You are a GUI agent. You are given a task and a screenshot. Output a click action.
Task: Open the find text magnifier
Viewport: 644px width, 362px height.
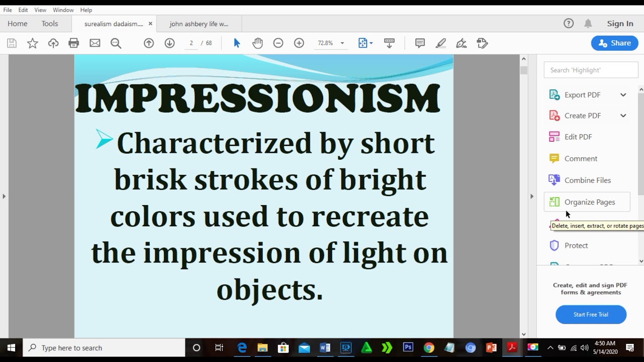click(116, 43)
